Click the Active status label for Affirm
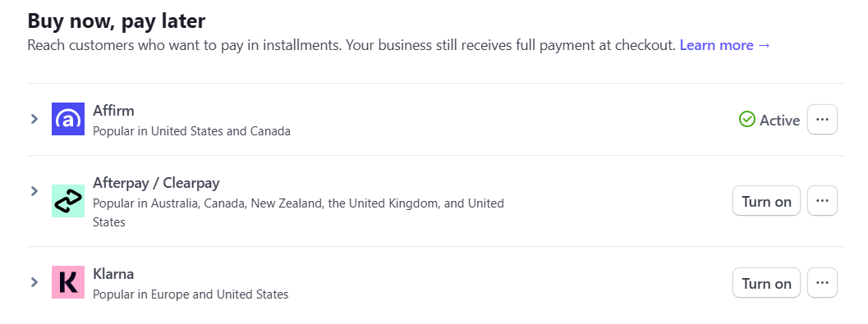The image size is (868, 324). [779, 120]
